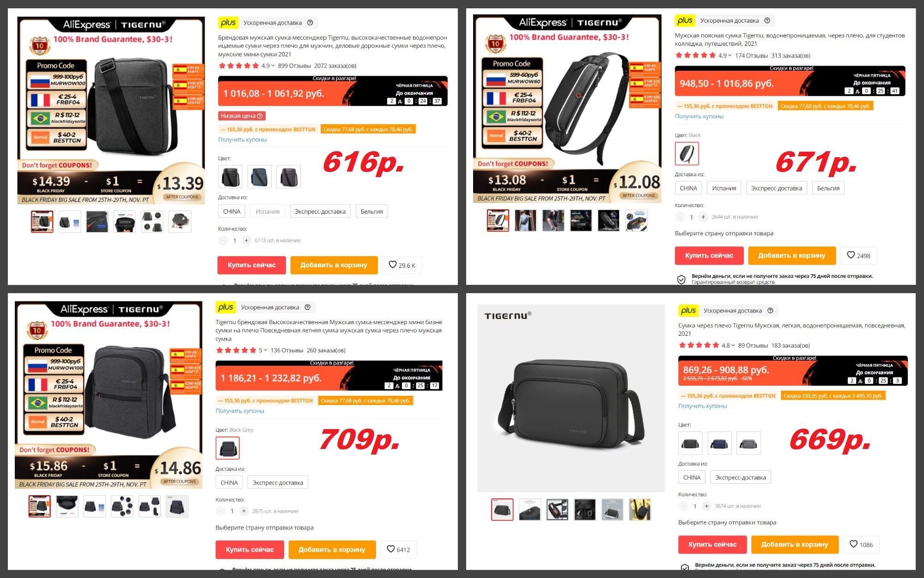The width and height of the screenshot is (924, 578).
Task: Select Бельгия shipping tab in first listing
Action: tap(371, 211)
